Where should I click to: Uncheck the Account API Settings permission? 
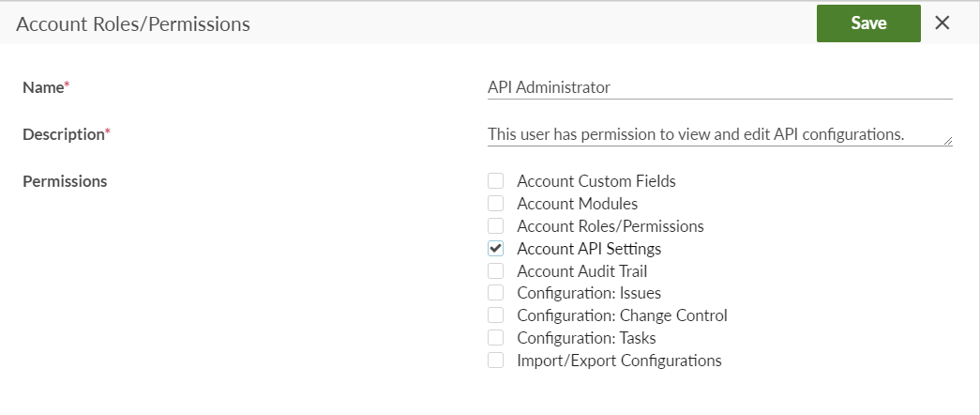(495, 249)
